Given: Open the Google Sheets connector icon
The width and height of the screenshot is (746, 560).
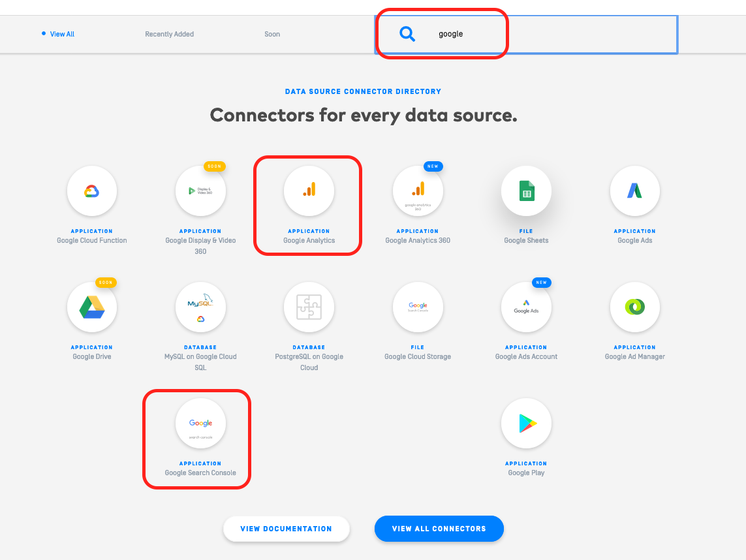Looking at the screenshot, I should [x=526, y=191].
